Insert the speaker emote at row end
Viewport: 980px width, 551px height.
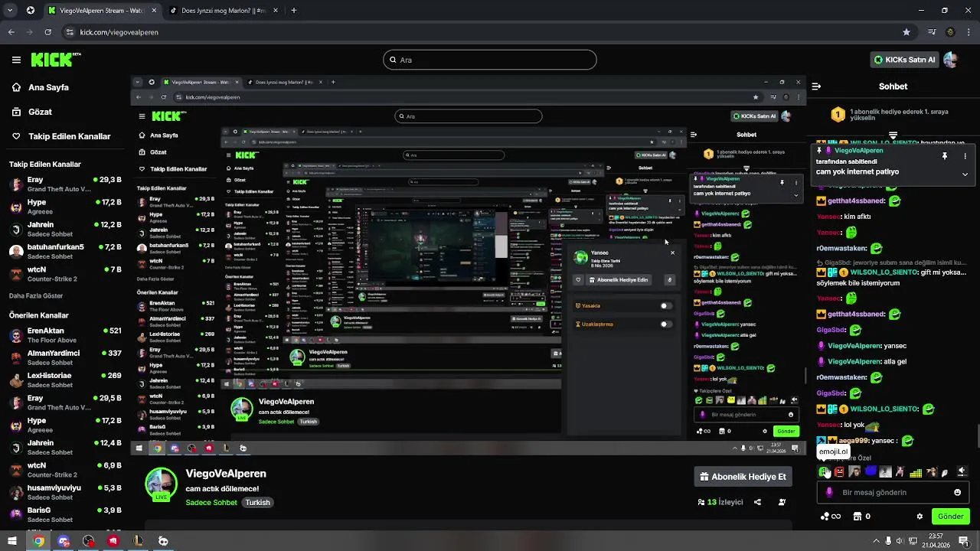[962, 472]
